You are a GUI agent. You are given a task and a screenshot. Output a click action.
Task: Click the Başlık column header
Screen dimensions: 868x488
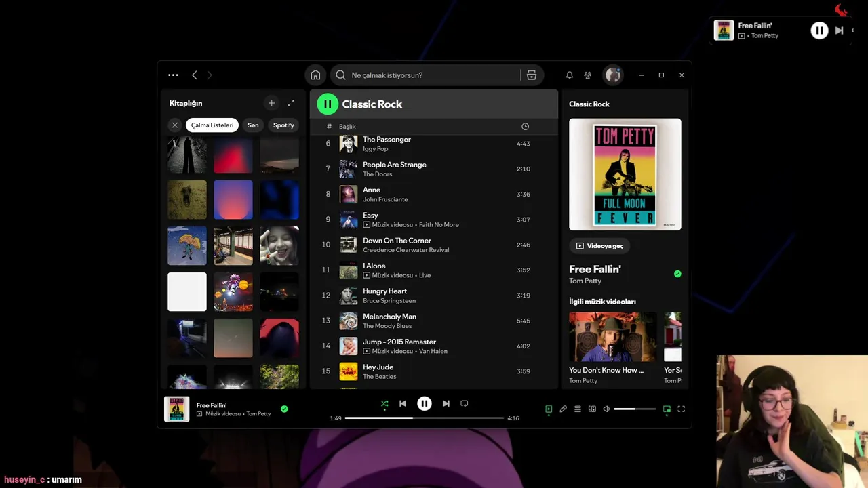coord(347,127)
